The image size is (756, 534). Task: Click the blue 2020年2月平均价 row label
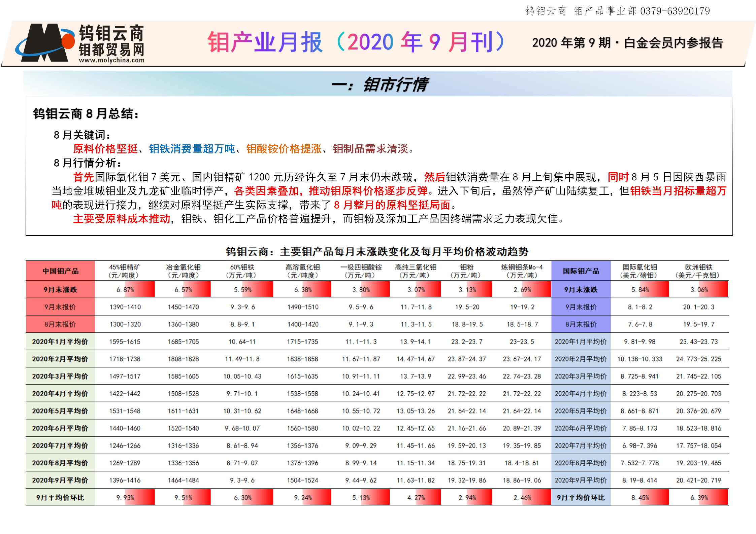pos(581,359)
